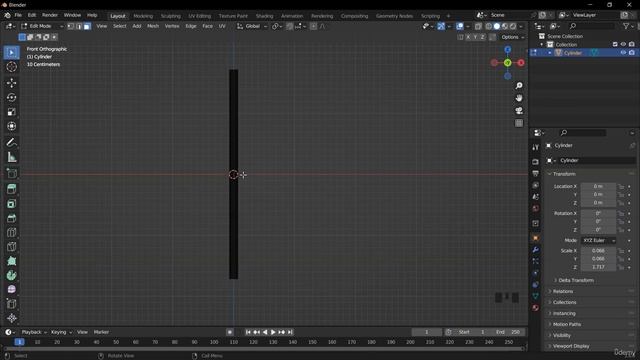Activate the Transform tool

click(11, 126)
